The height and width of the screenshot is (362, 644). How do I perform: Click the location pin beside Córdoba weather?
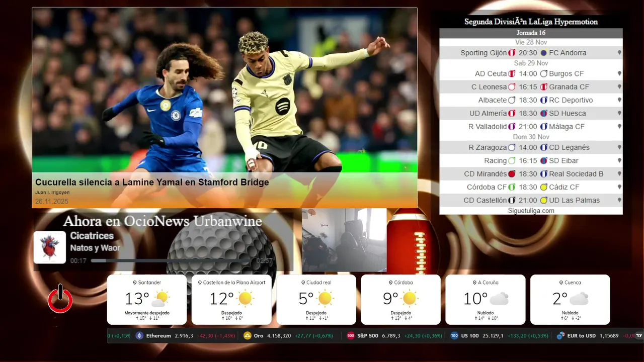coord(390,283)
